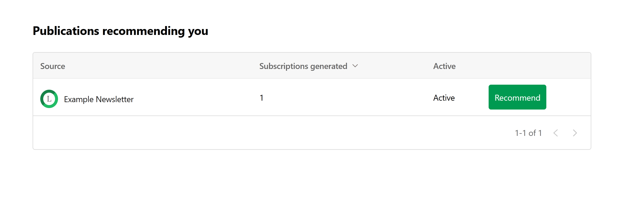Click the word Newsletter in source row
The width and height of the screenshot is (644, 201).
[115, 99]
